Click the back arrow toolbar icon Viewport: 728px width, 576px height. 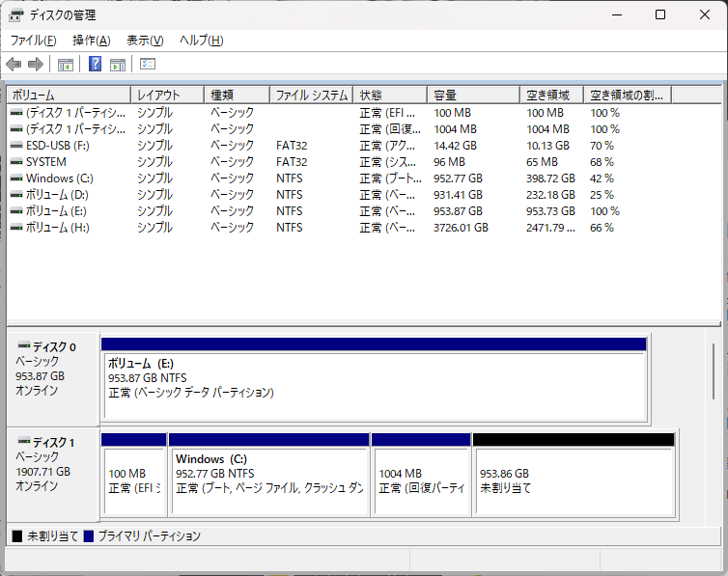pos(14,65)
